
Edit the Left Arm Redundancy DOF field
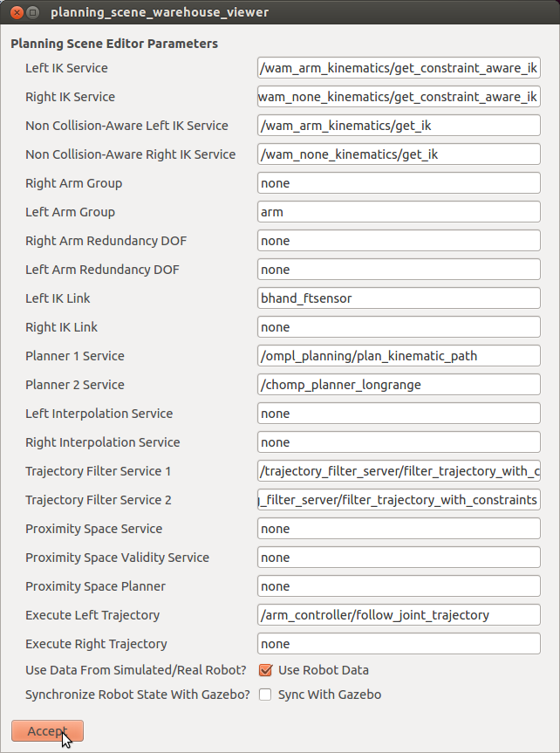pos(399,270)
